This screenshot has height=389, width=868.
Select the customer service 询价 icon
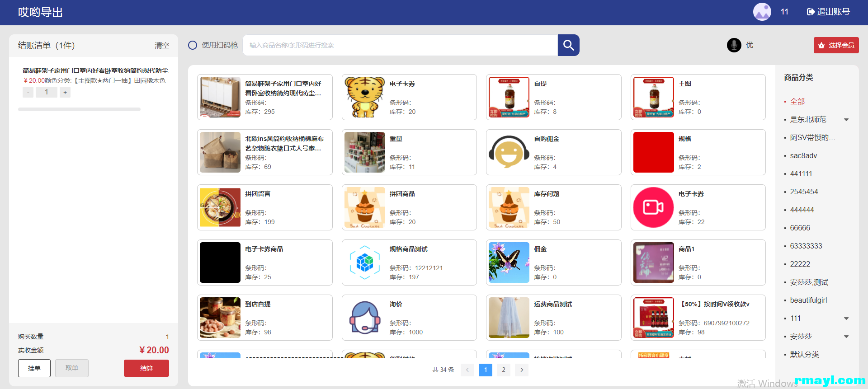(365, 318)
